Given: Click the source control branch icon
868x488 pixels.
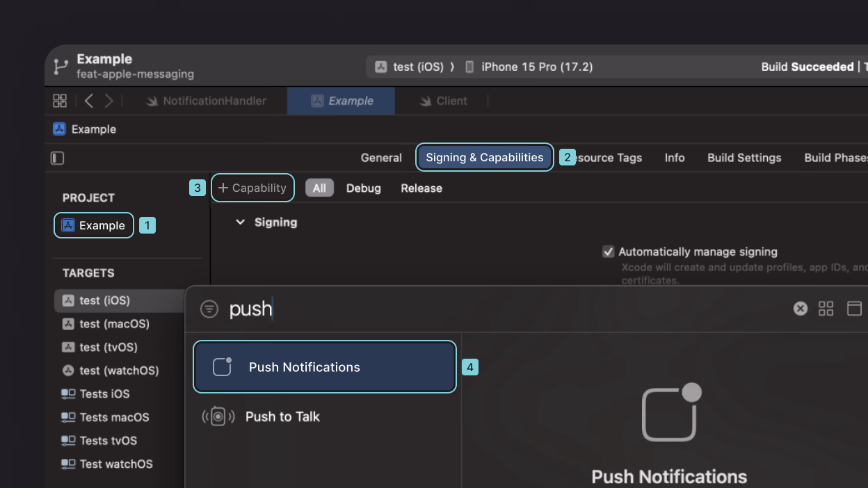Looking at the screenshot, I should (x=61, y=67).
